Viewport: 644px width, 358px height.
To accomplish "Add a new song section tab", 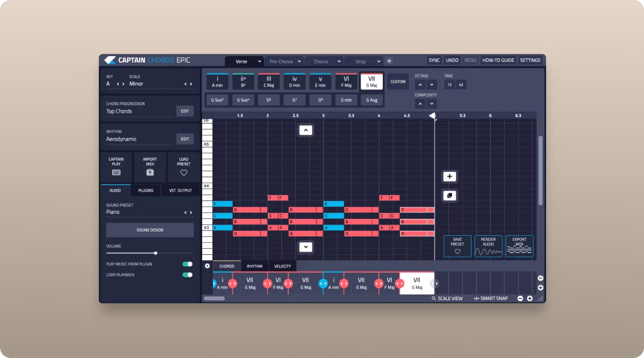I will click(x=389, y=61).
